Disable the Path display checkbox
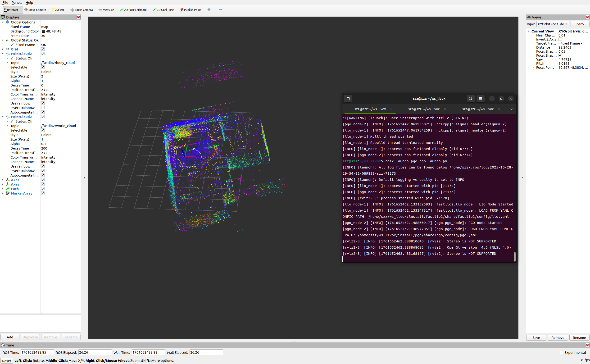Screen dimensions: 590x364 pos(43,189)
